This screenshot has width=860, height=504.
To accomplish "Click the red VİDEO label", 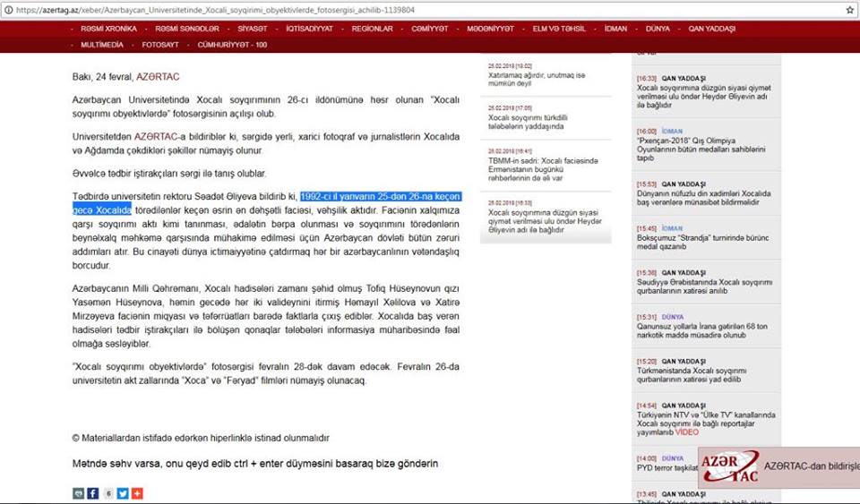I will (x=687, y=432).
